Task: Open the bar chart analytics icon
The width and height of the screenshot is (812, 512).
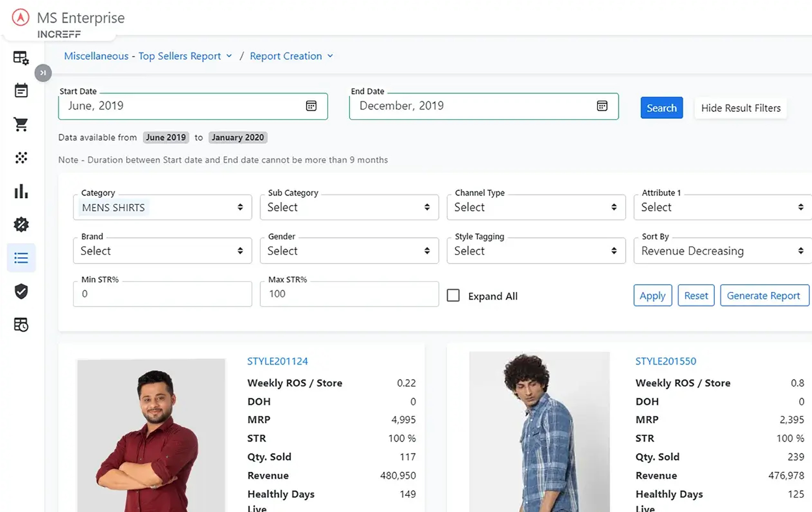Action: click(21, 191)
